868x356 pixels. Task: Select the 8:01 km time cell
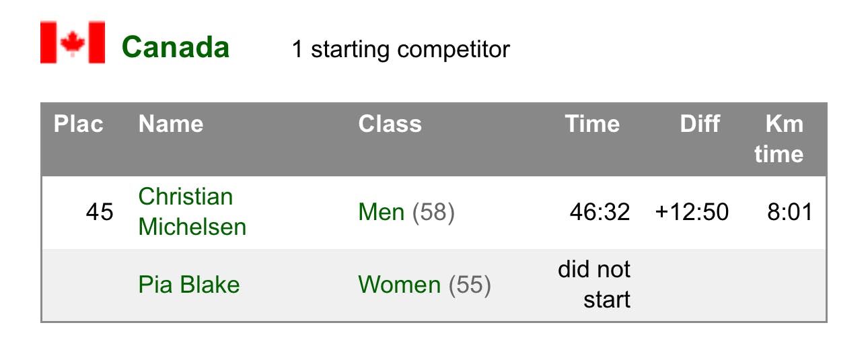point(790,213)
